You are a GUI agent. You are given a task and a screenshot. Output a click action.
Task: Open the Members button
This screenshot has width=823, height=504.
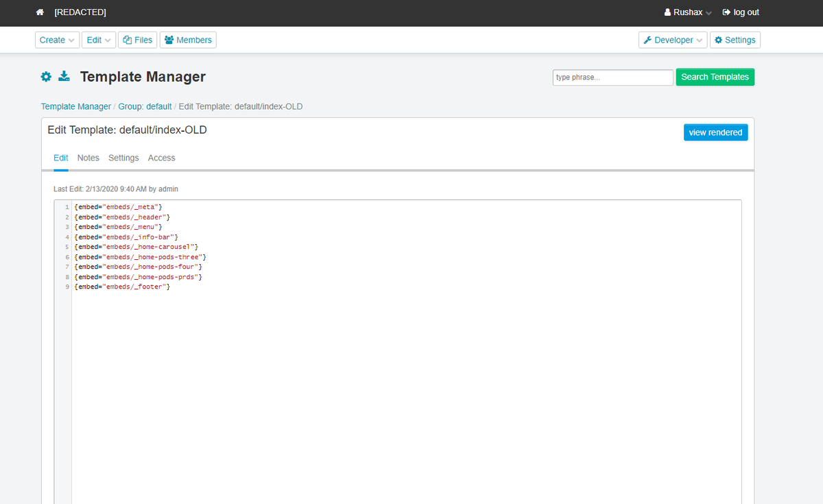188,40
